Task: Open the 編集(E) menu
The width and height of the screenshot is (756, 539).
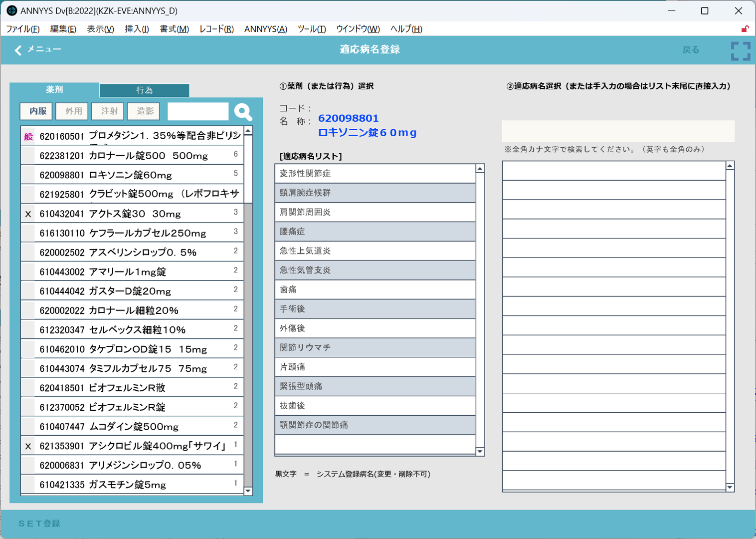Action: (63, 29)
